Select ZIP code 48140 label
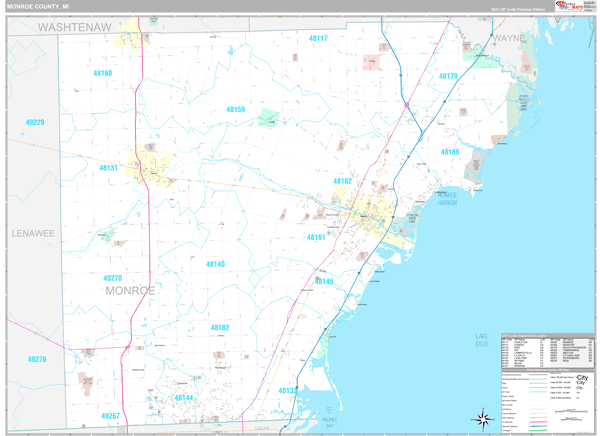The height and width of the screenshot is (436, 600). [215, 264]
